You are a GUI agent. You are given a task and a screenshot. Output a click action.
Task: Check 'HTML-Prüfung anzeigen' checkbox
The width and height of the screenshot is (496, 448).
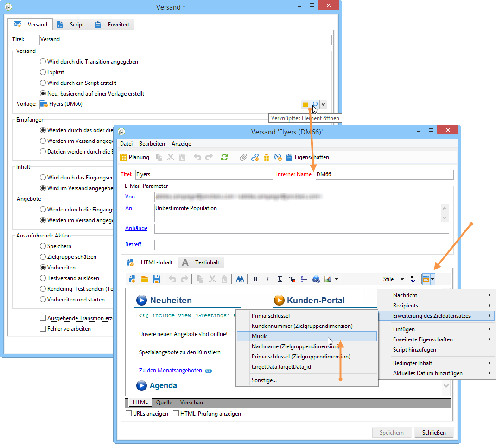point(176,414)
